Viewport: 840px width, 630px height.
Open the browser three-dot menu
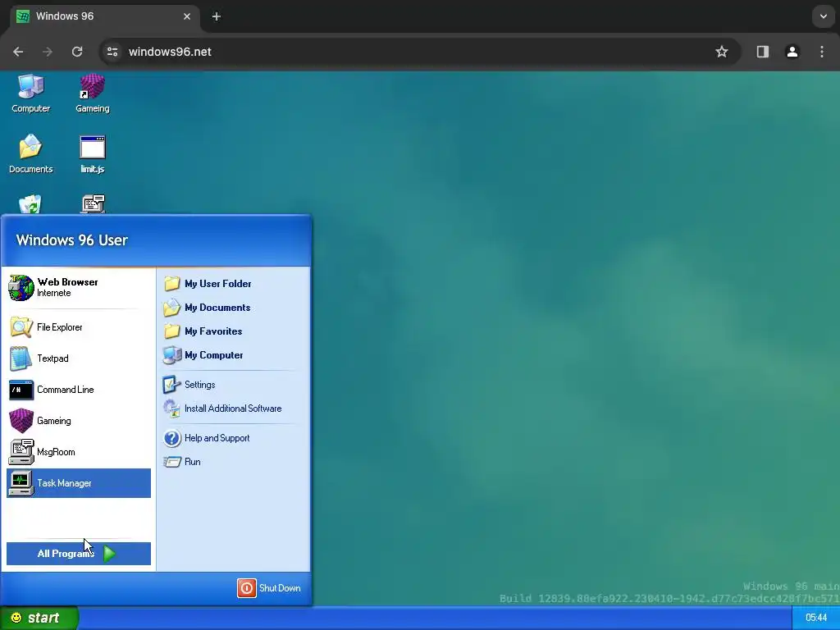[x=822, y=52]
